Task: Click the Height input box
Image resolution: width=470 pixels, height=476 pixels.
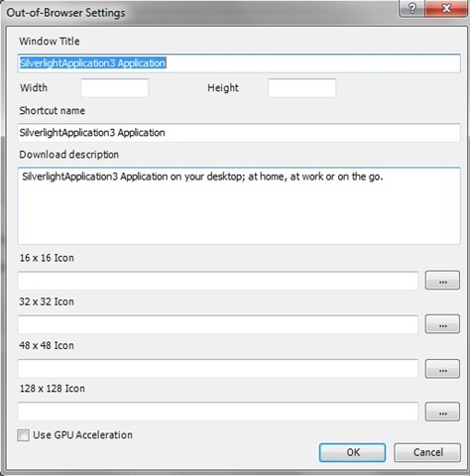Action: (302, 88)
